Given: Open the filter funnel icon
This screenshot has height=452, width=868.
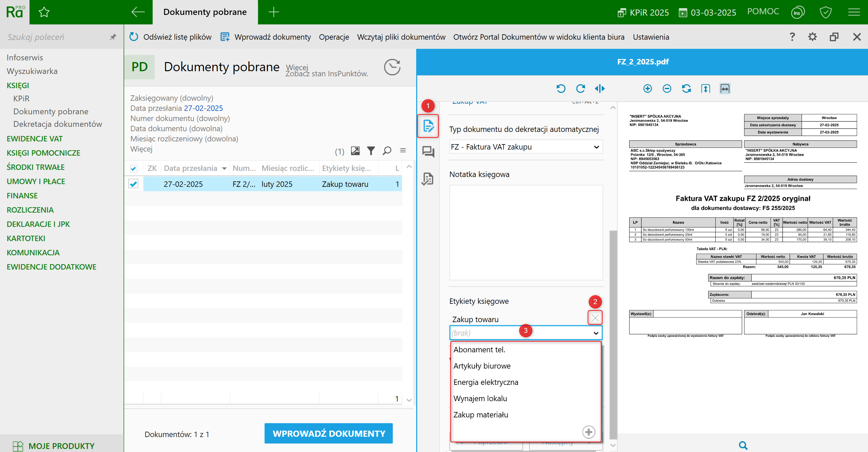Looking at the screenshot, I should coord(371,151).
